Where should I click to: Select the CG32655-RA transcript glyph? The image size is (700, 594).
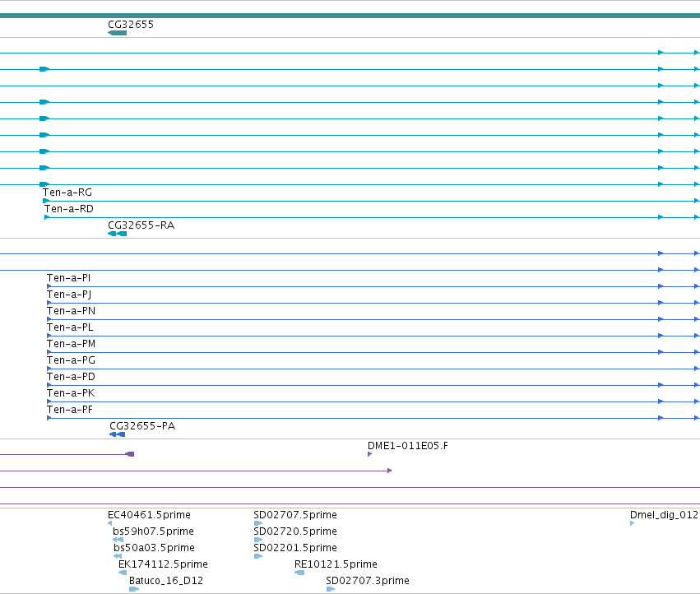118,234
